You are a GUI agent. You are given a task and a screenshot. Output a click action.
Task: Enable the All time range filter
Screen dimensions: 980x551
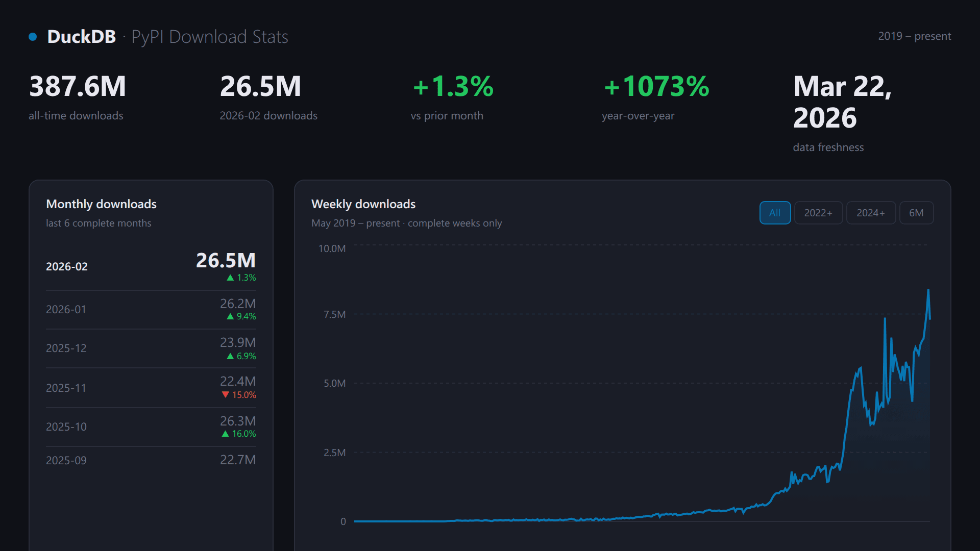pyautogui.click(x=775, y=213)
